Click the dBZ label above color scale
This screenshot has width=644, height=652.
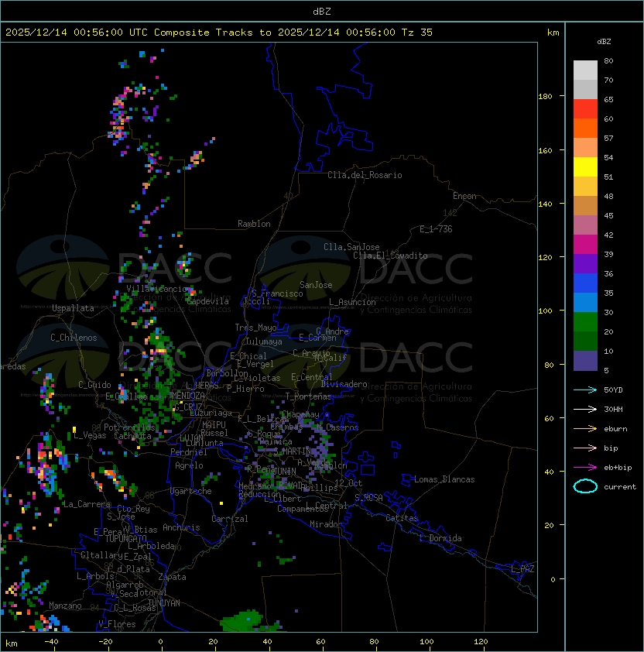pos(604,42)
